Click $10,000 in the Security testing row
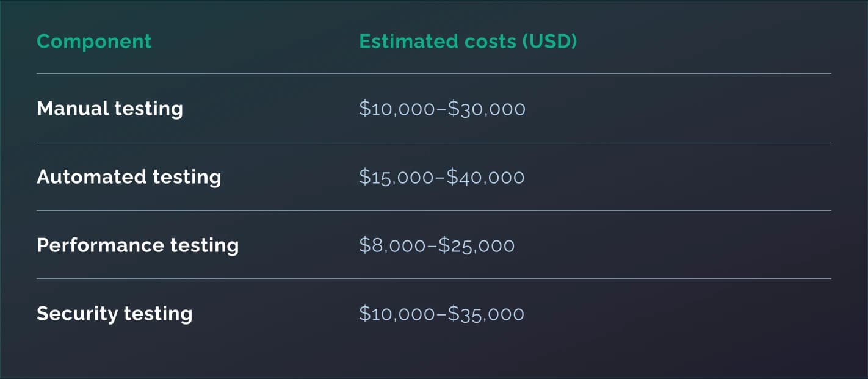The height and width of the screenshot is (379, 868). pyautogui.click(x=397, y=314)
